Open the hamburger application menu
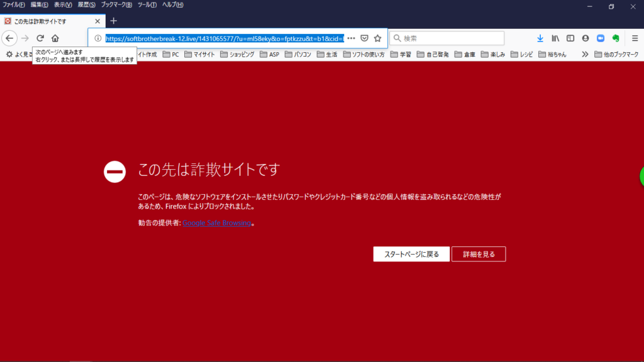Screen dimensions: 644x362 click(635, 38)
